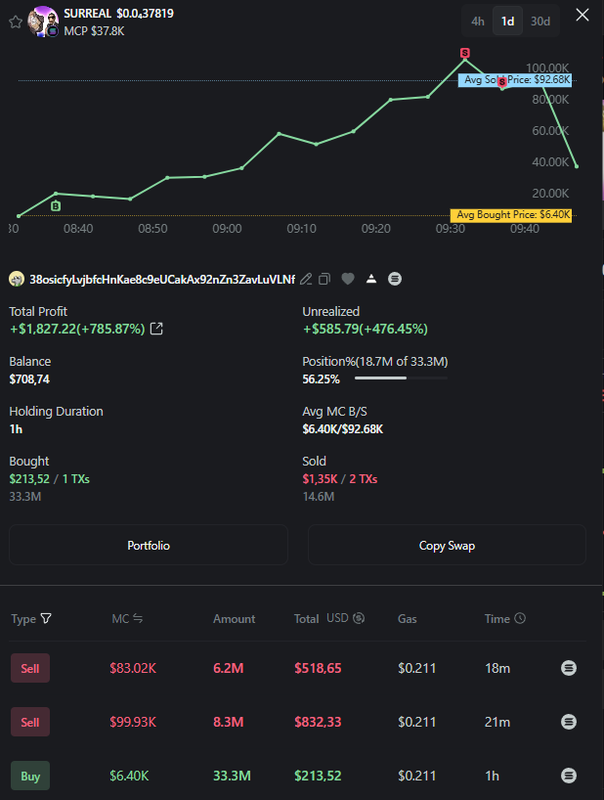Switch chart to 30d timeframe
Viewport: 604px width, 800px height.
(x=540, y=21)
